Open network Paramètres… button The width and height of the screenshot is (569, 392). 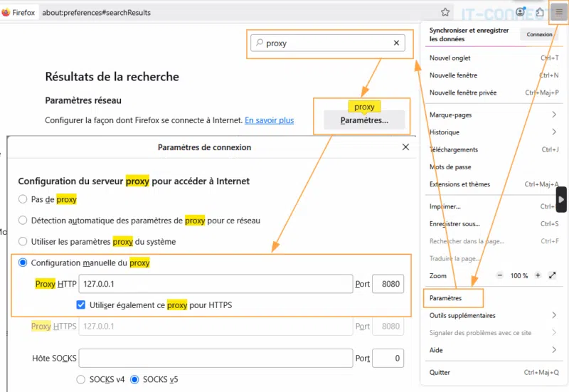364,120
